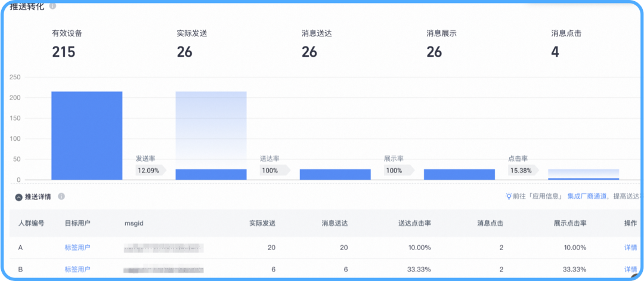The image size is (644, 281).
Task: Click the blurred msgid in row A
Action: pos(165,248)
